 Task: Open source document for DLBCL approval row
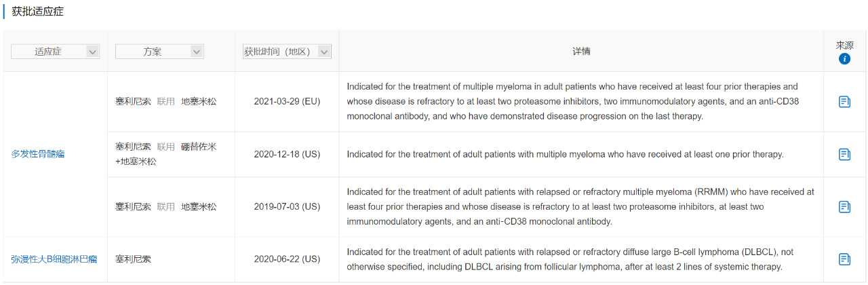pyautogui.click(x=844, y=259)
